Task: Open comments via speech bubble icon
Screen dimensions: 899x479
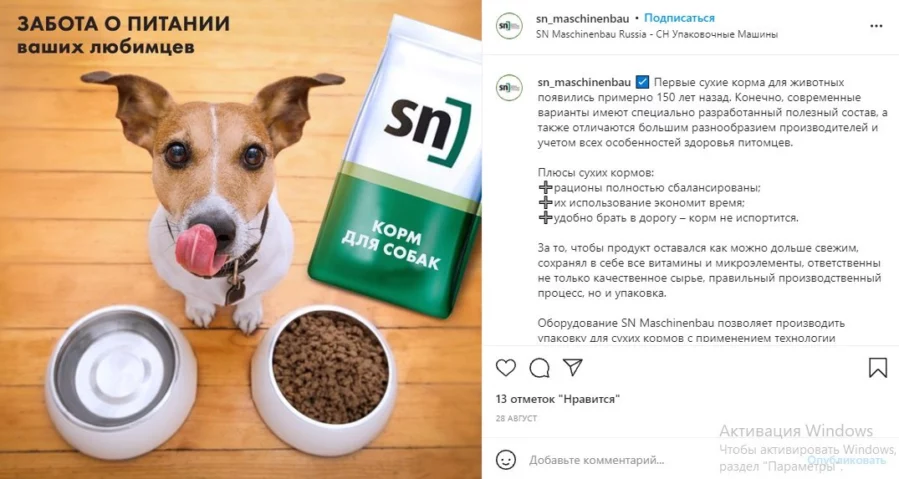Action: coord(540,368)
